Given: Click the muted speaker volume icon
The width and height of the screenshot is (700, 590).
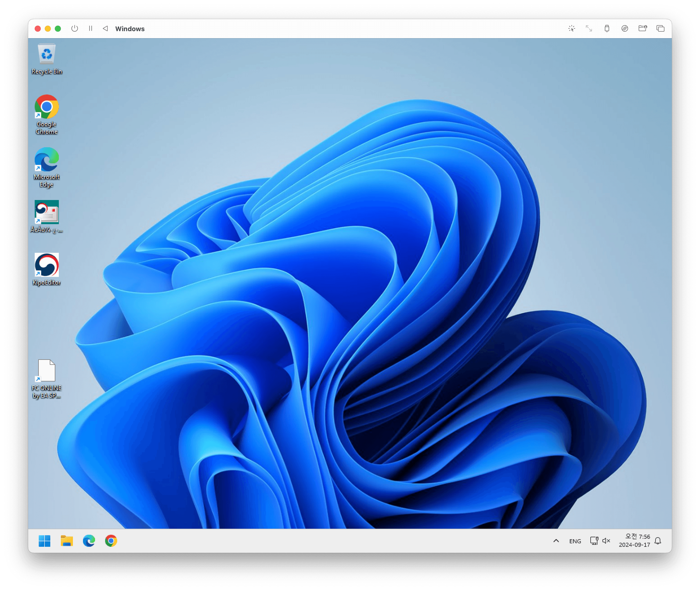Looking at the screenshot, I should [606, 541].
